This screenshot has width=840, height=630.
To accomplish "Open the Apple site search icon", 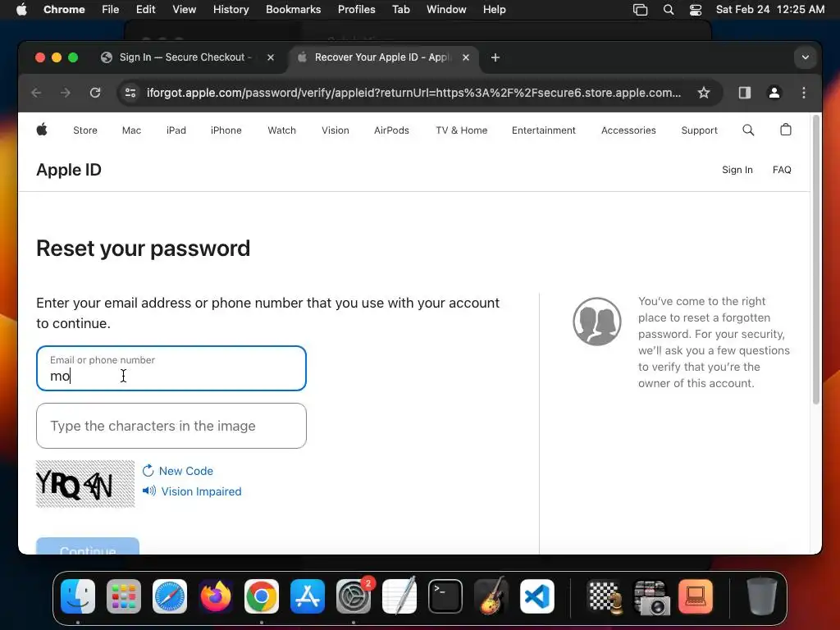I will [748, 130].
